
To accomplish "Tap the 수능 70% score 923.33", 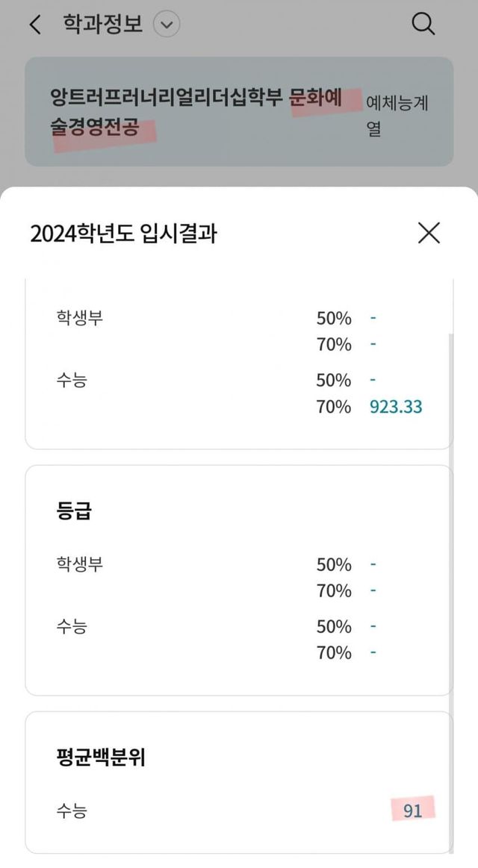I will pos(396,407).
